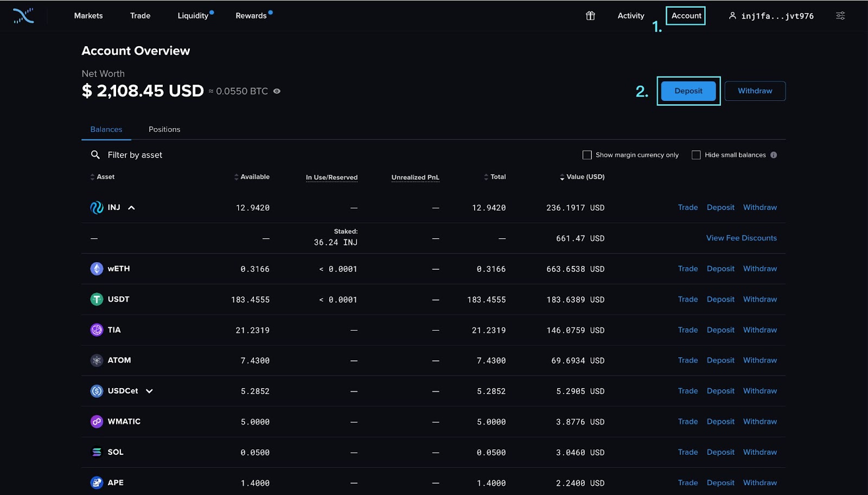Click Withdraw link in USDCet row
This screenshot has height=495, width=868.
760,391
